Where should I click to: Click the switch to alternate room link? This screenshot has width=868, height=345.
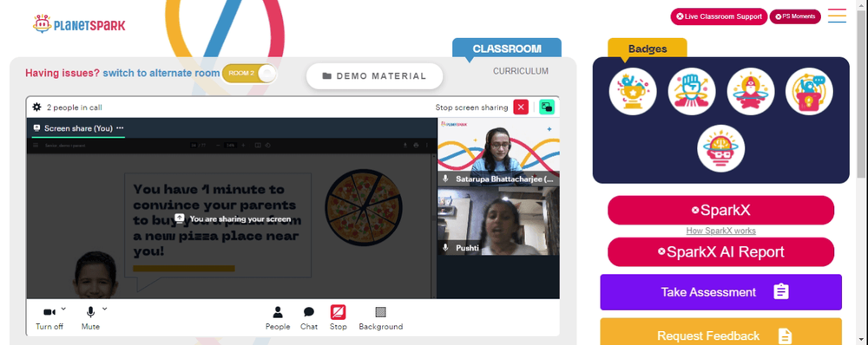pos(161,73)
